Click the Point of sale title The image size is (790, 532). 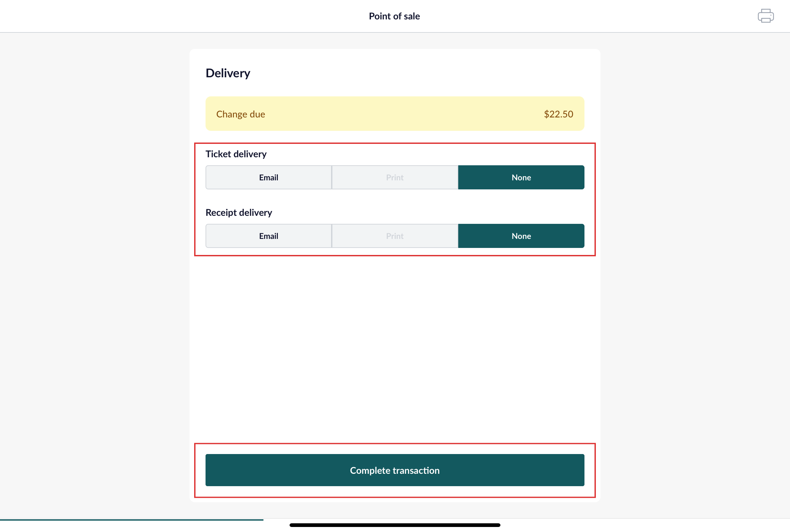pyautogui.click(x=394, y=16)
